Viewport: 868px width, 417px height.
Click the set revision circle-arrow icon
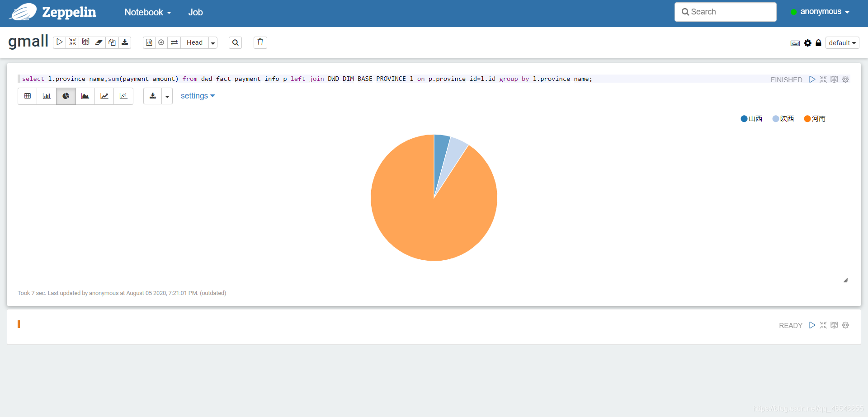pos(161,42)
